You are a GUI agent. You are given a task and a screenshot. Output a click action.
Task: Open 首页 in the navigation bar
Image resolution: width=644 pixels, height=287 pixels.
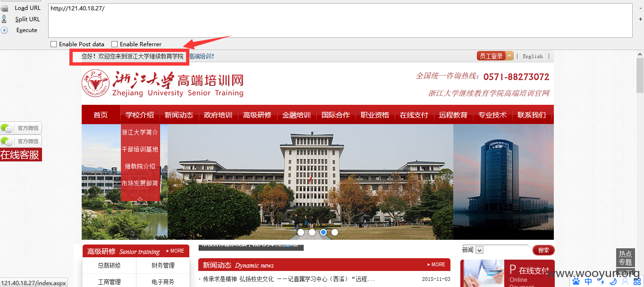[x=101, y=115]
